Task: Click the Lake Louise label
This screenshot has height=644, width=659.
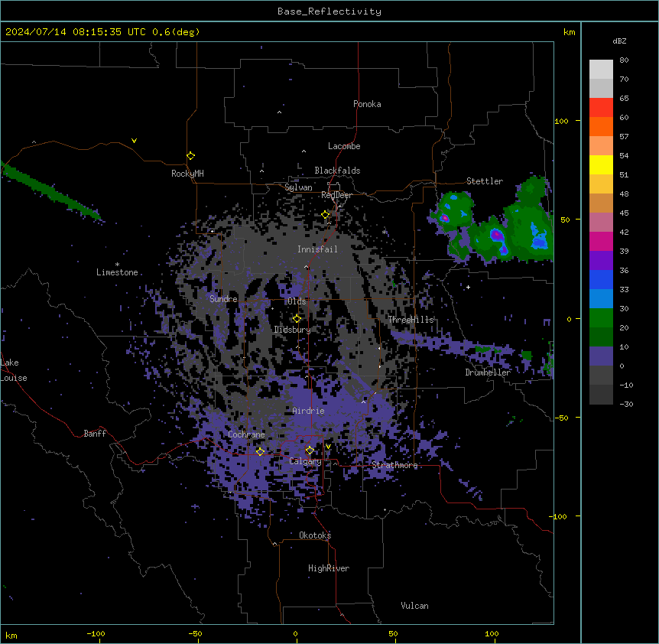Action: (x=13, y=370)
